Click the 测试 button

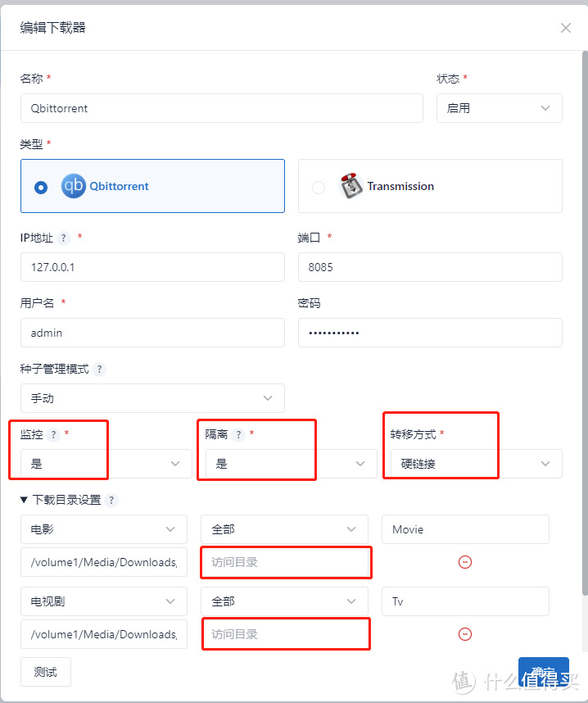pyautogui.click(x=46, y=672)
